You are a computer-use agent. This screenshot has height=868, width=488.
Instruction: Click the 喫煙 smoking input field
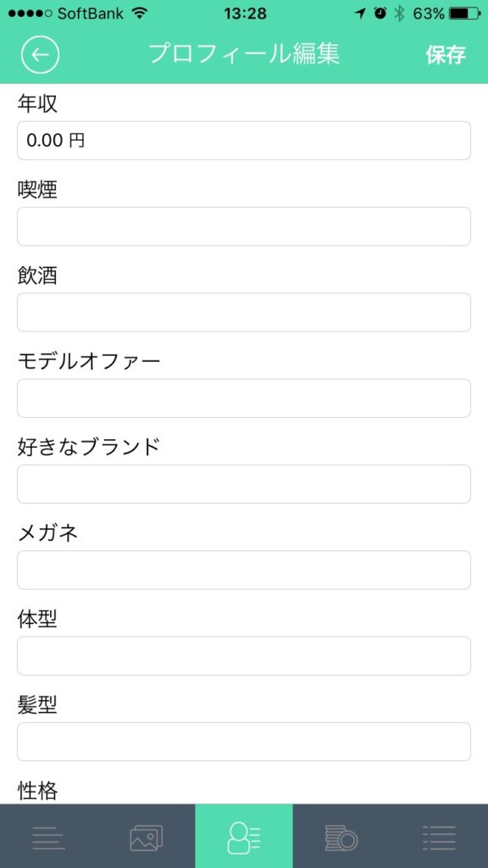click(x=244, y=226)
